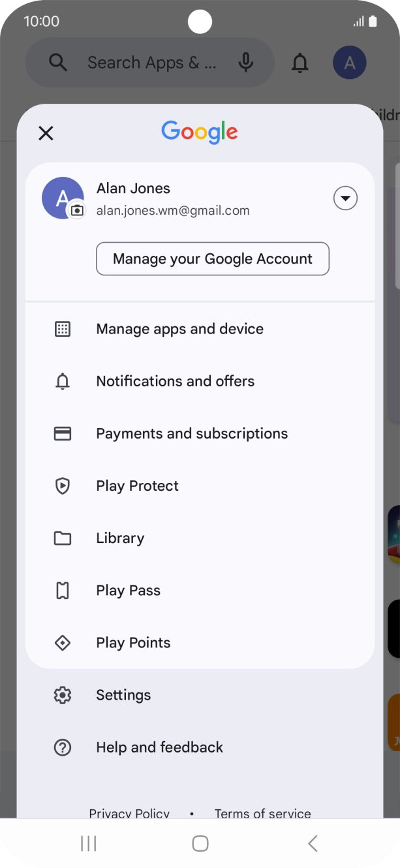400x868 pixels.
Task: Open the Privacy Policy link
Action: pyautogui.click(x=129, y=813)
